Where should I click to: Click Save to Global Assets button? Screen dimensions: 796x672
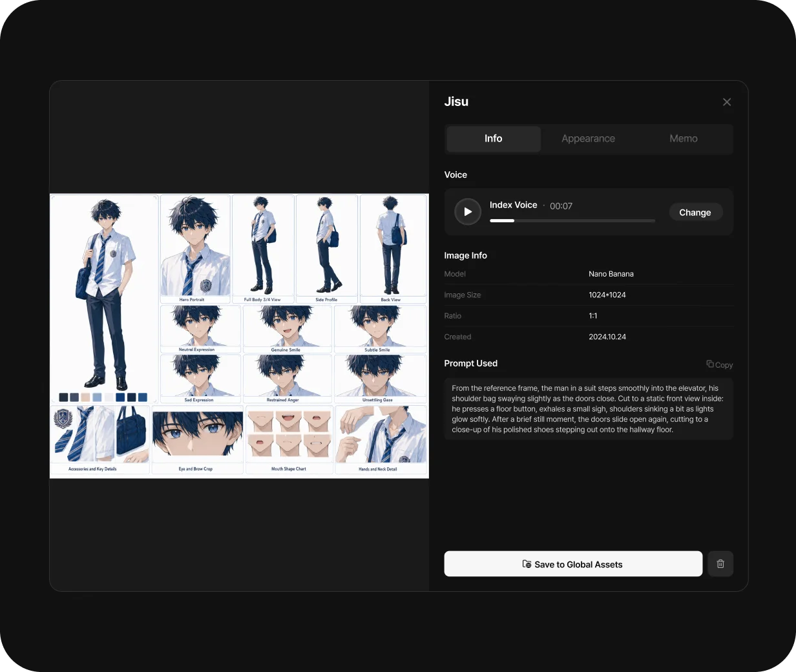pos(573,563)
